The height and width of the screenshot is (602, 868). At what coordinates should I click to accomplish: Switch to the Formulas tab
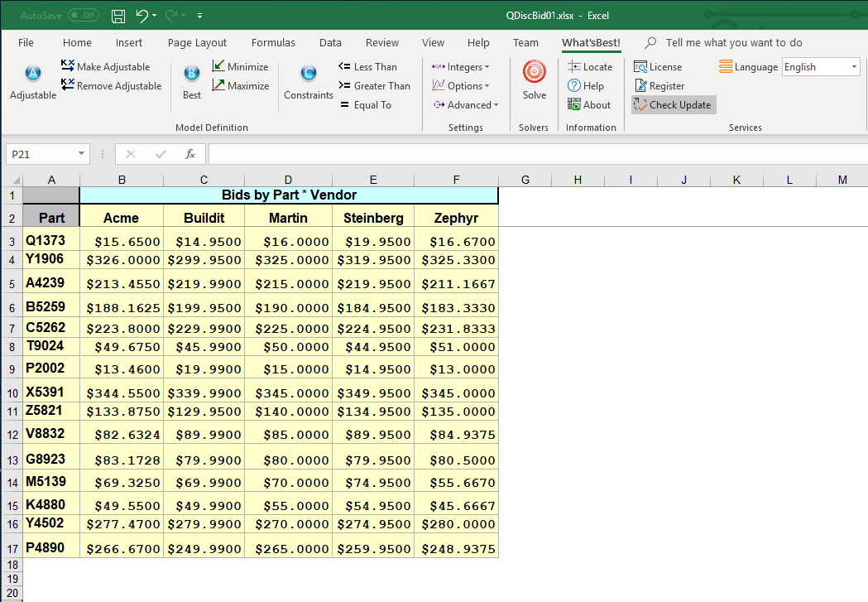click(x=273, y=42)
